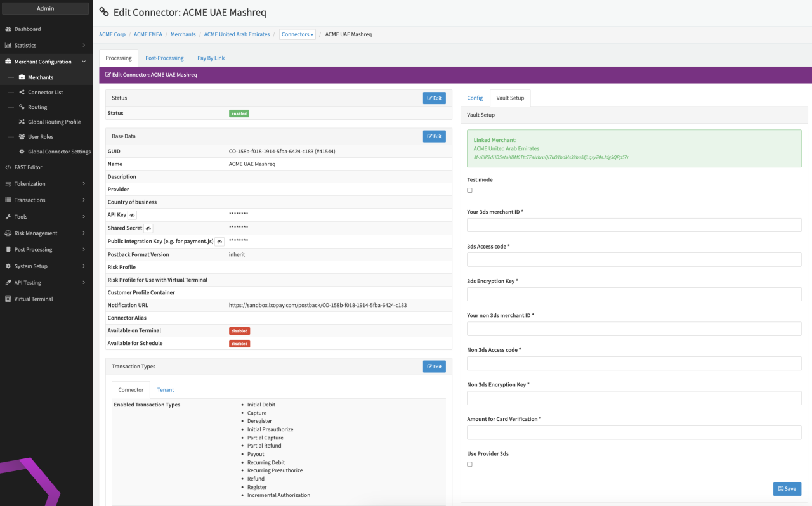Show the Shared Secret value
The width and height of the screenshot is (812, 506).
(x=148, y=228)
